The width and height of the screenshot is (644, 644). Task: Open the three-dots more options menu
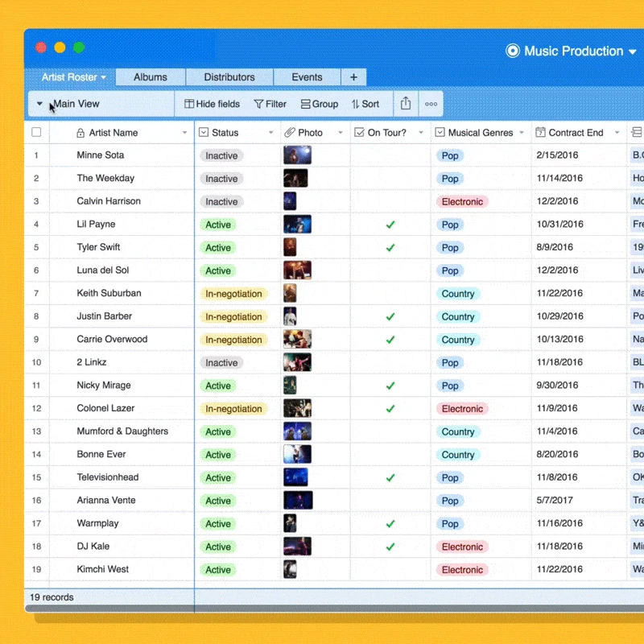pyautogui.click(x=431, y=104)
